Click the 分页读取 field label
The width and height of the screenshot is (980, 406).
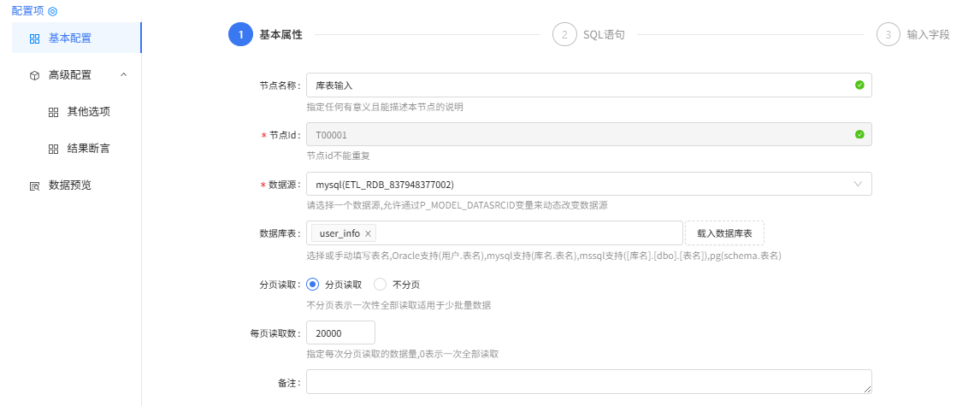280,284
